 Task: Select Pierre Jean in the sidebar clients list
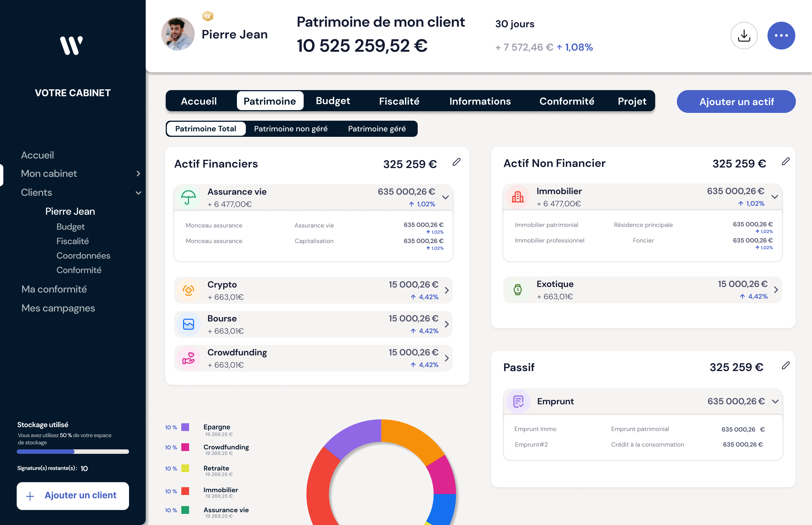[x=70, y=211]
